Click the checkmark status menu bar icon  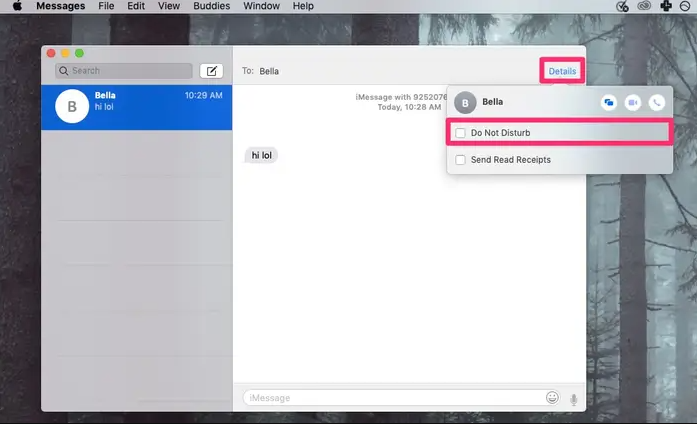tap(622, 6)
